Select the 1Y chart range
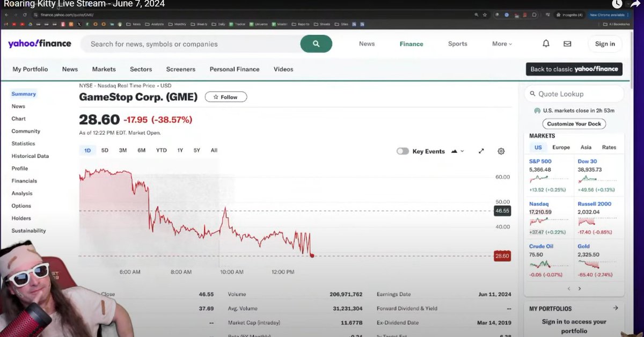The width and height of the screenshot is (644, 337). (x=180, y=150)
